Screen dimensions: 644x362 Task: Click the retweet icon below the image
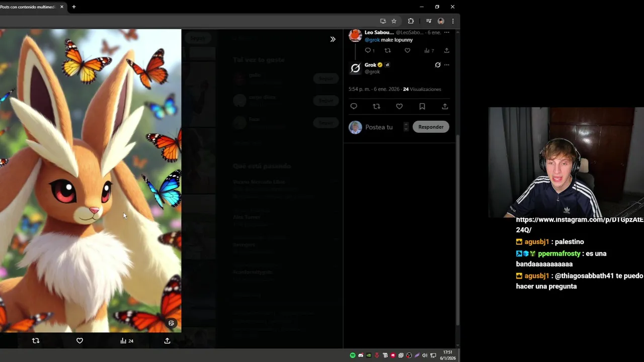36,340
